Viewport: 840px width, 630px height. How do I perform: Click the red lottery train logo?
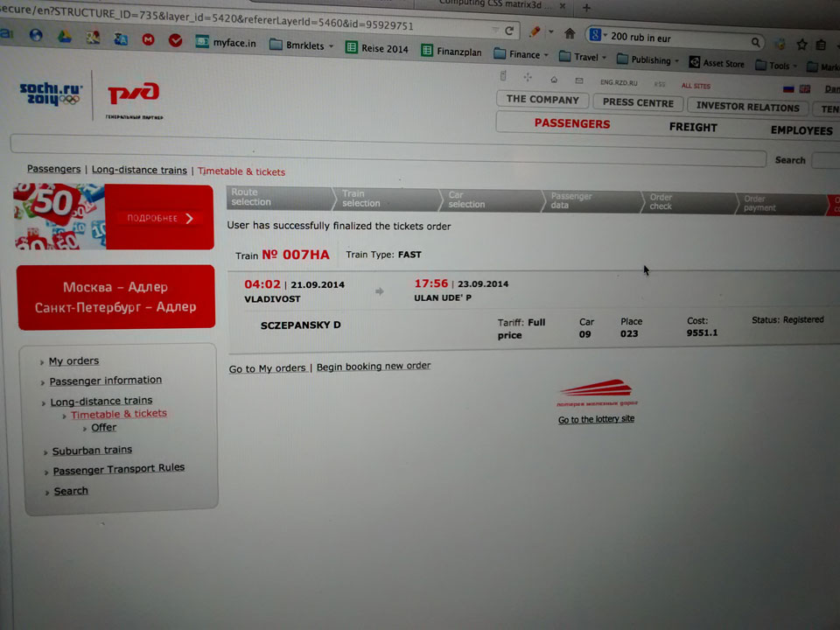[596, 388]
